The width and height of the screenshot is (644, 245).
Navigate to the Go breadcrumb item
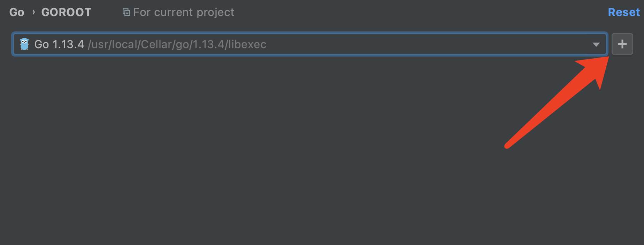[x=17, y=12]
